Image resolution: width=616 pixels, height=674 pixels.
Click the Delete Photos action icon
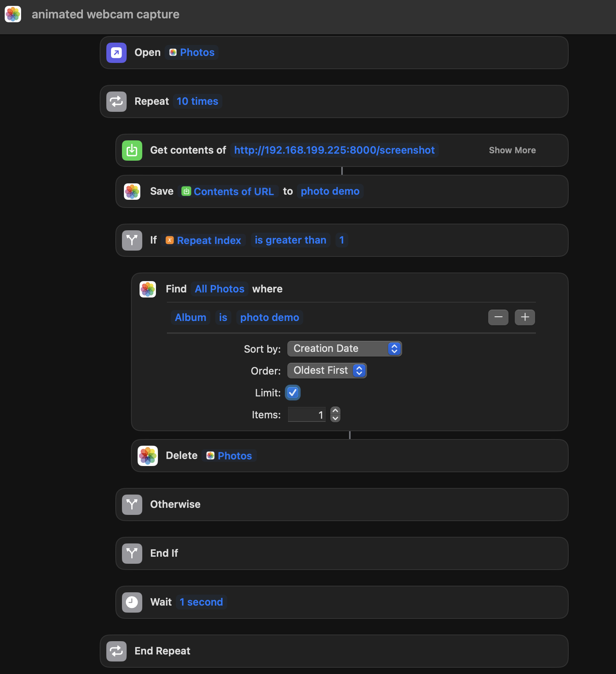click(x=148, y=456)
